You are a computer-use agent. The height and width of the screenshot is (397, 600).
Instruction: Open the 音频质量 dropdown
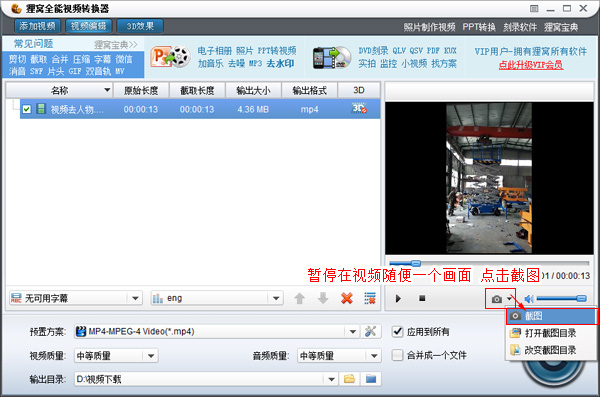click(339, 356)
